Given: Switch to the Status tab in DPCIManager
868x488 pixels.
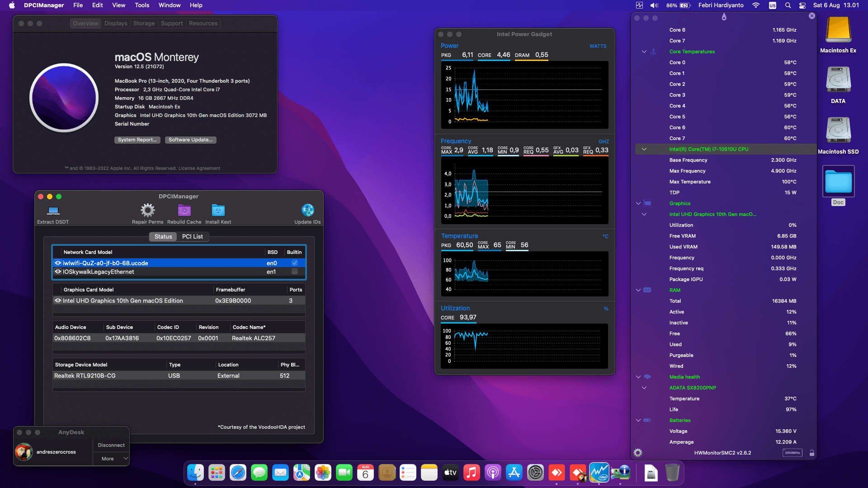Looking at the screenshot, I should [163, 236].
